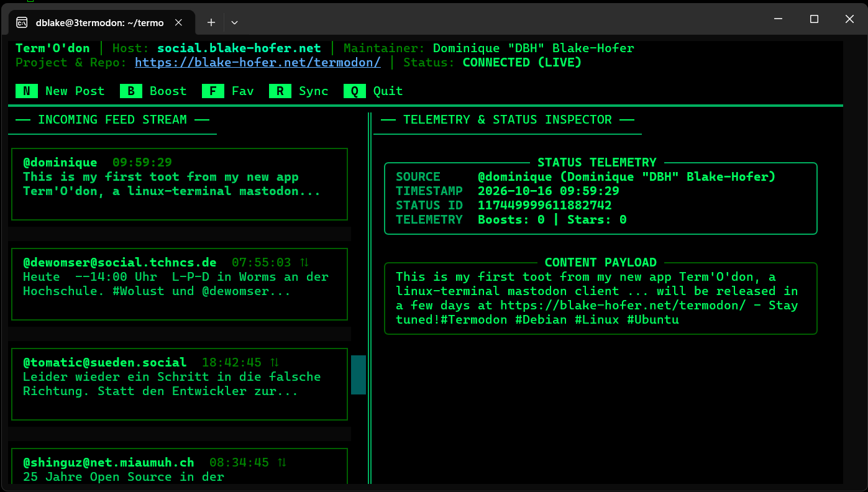Viewport: 868px width, 492px height.
Task: Click the F key badge for Fav
Action: 212,91
